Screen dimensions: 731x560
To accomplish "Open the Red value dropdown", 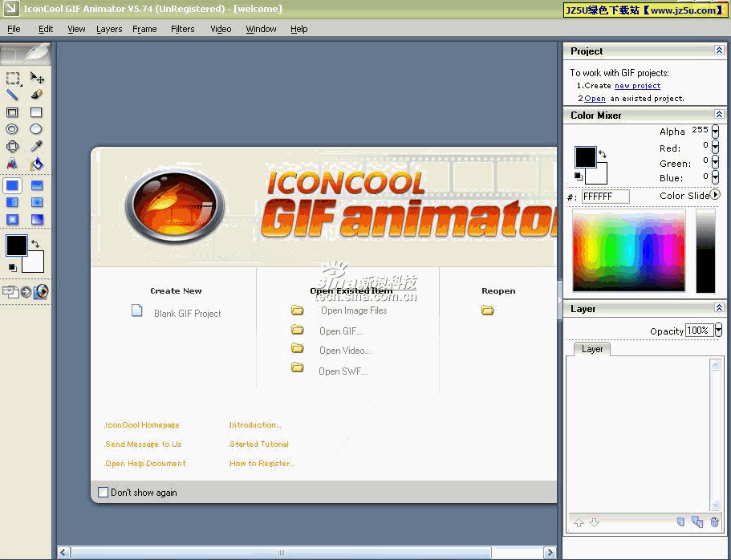I will tap(715, 147).
